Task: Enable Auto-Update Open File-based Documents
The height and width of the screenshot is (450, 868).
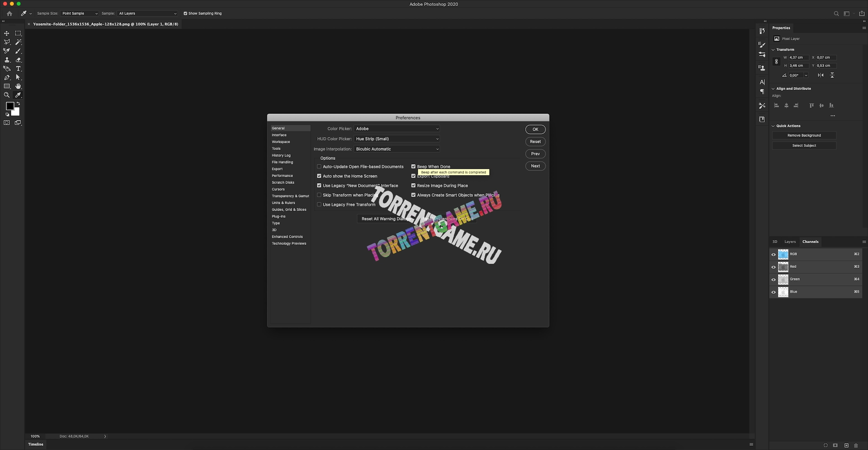Action: click(319, 167)
